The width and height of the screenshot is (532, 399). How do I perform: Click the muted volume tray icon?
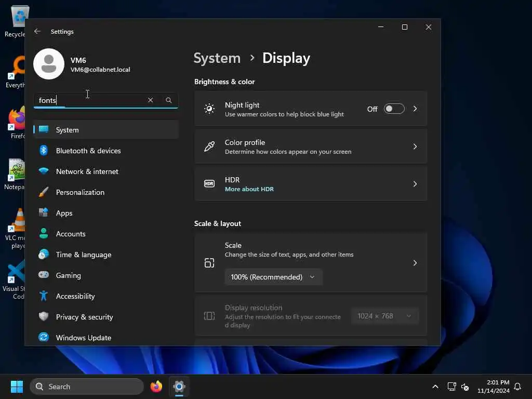[x=465, y=387]
